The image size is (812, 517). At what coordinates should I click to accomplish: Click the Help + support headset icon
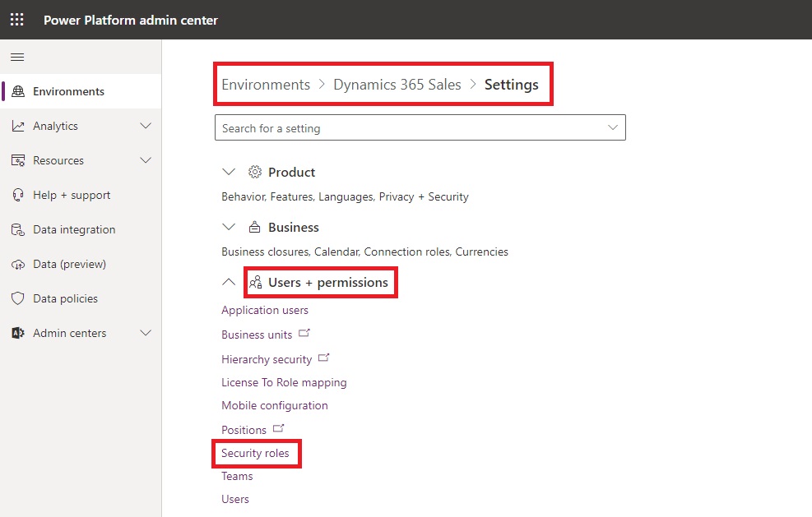click(x=18, y=195)
